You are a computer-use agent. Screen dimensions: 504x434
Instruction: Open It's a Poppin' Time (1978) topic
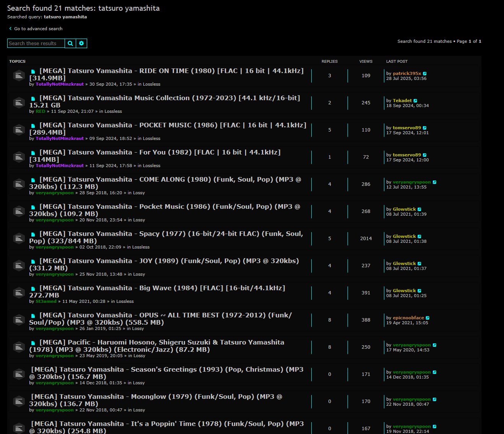coord(166,427)
